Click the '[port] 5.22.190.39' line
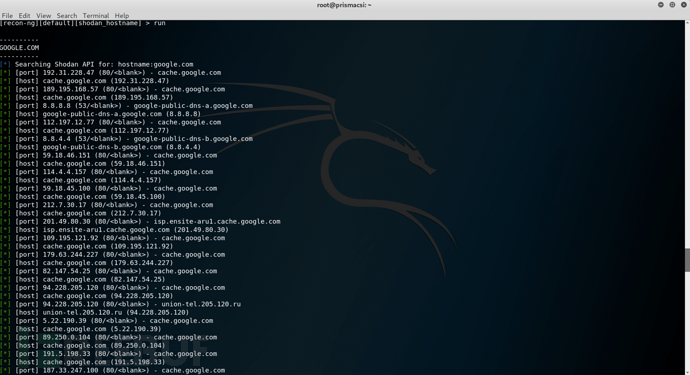Screen dimensions: 690x375 coord(107,321)
